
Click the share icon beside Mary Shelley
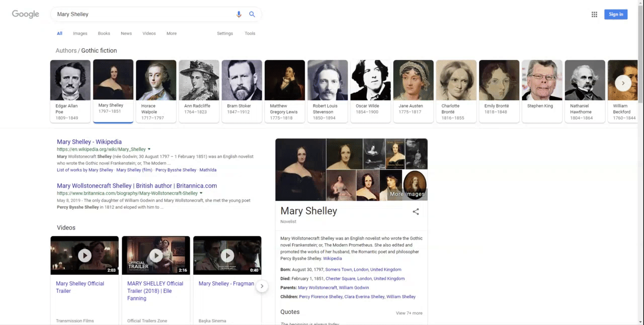pyautogui.click(x=416, y=212)
